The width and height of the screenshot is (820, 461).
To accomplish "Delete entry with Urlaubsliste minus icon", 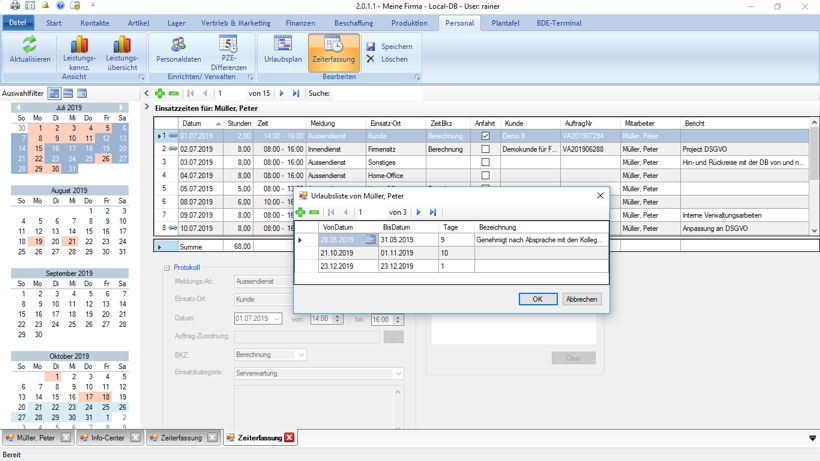I will click(314, 212).
